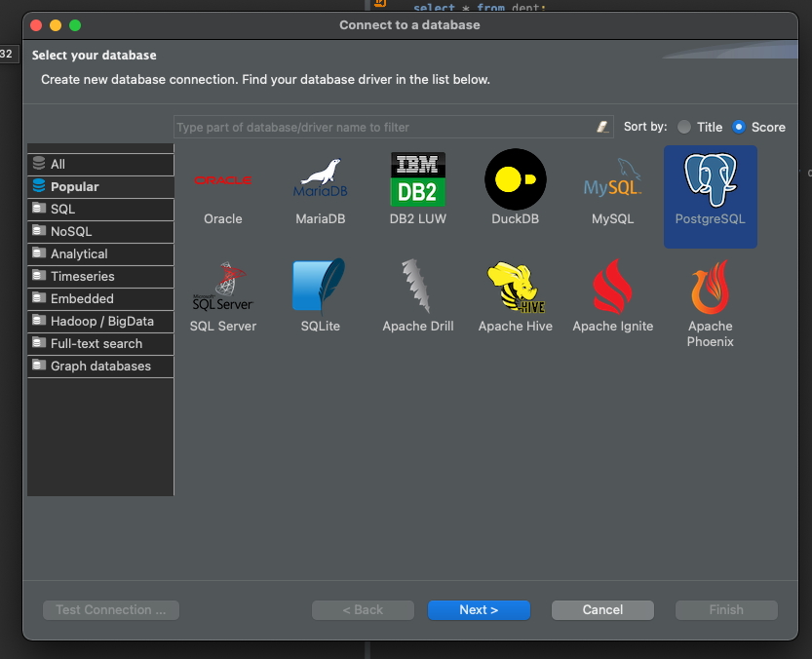
Task: Maximize the dialog with the green button
Action: pos(75,25)
